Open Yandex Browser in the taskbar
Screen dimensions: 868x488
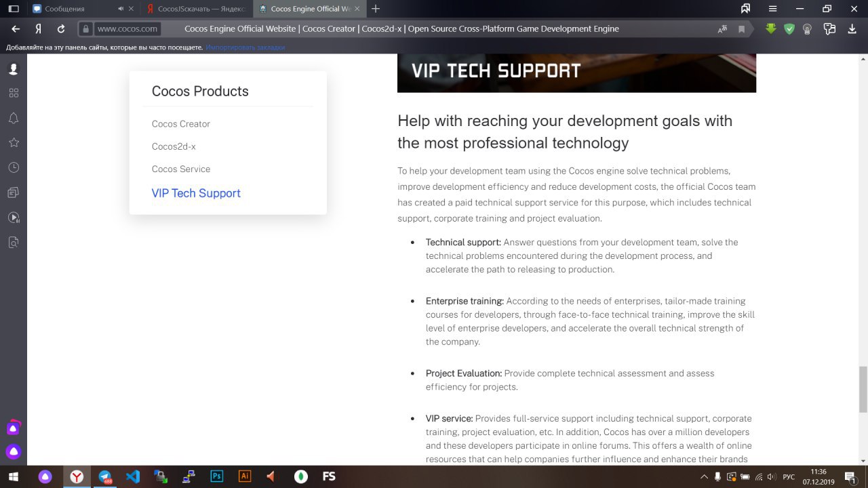(77, 476)
